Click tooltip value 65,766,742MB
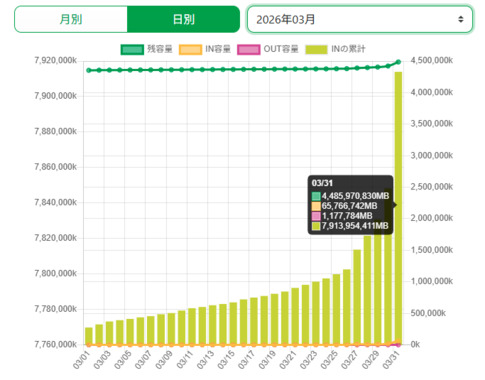The width and height of the screenshot is (485, 380). click(349, 206)
